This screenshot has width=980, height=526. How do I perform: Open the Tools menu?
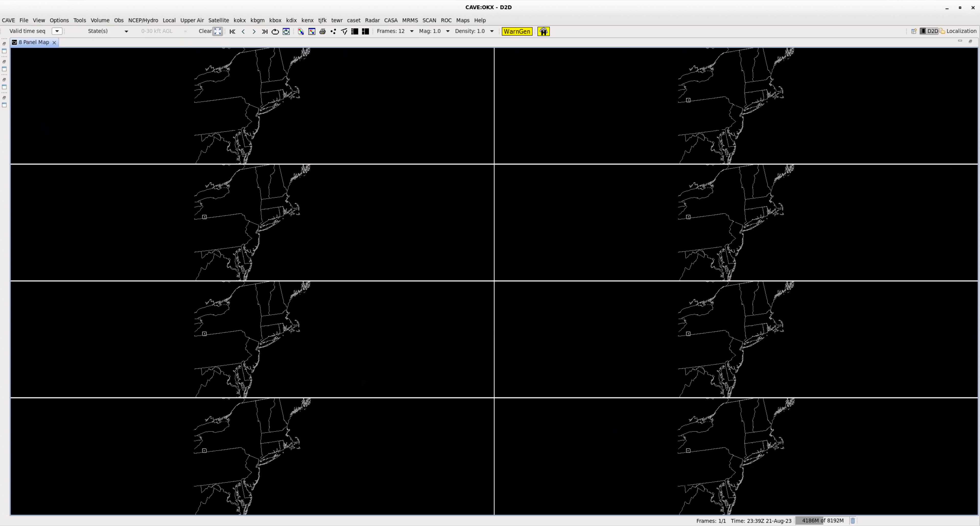(79, 20)
